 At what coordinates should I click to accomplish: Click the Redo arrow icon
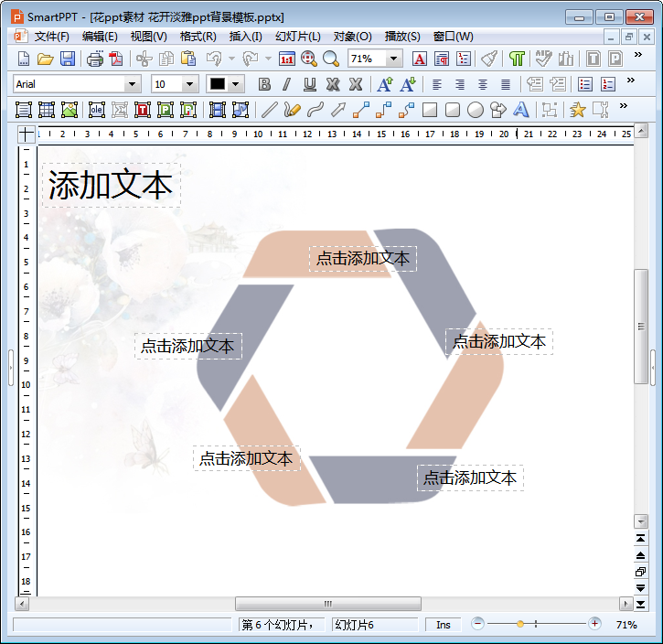click(x=251, y=59)
